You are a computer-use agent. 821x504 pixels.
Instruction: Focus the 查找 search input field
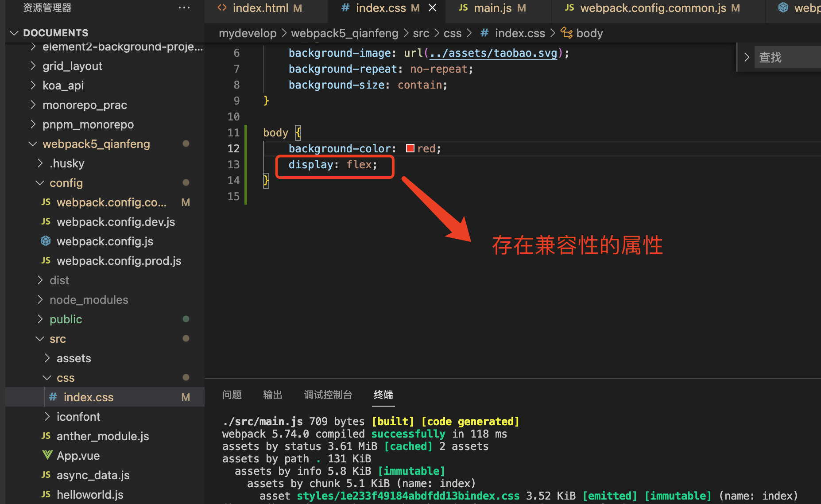[x=787, y=57]
